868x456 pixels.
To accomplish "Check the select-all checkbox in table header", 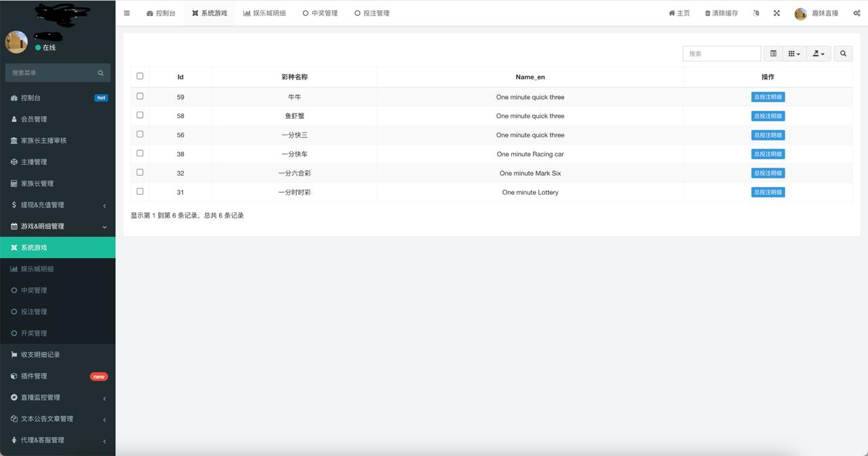I will (x=140, y=76).
